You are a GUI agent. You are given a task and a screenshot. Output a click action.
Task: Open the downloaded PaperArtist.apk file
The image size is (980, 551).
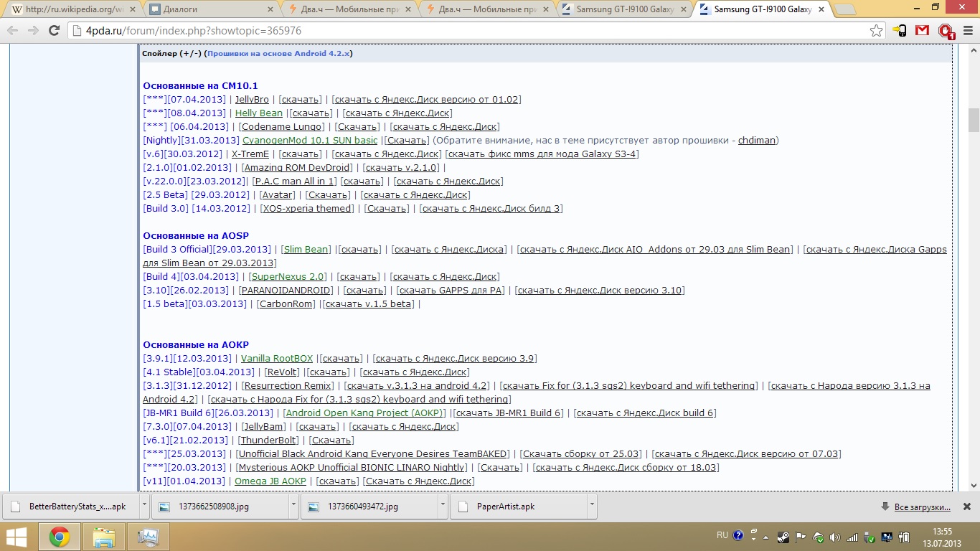pos(518,507)
